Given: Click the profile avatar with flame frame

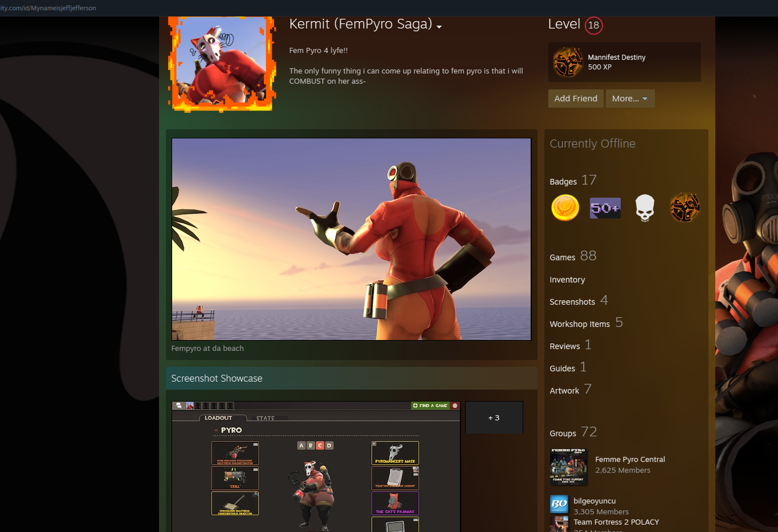Looking at the screenshot, I should (222, 63).
